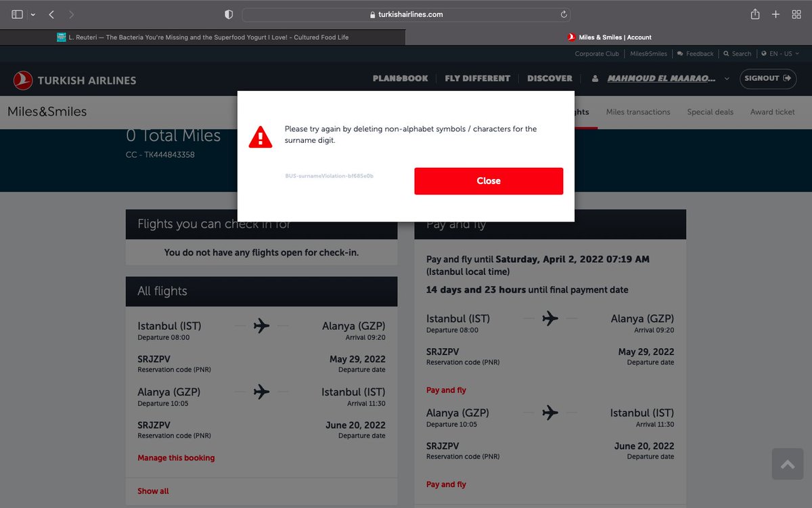Open the Feedback link
Viewport: 812px width, 508px height.
696,54
